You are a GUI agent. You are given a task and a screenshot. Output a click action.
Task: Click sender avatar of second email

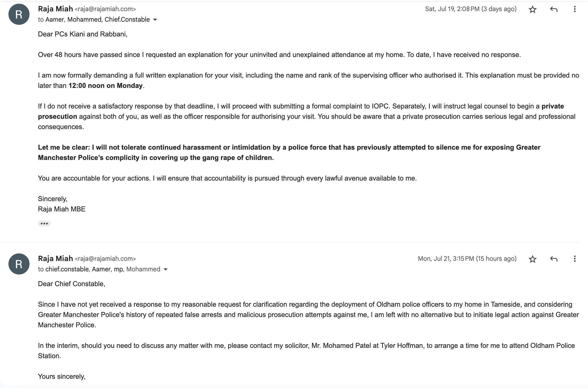tap(19, 264)
